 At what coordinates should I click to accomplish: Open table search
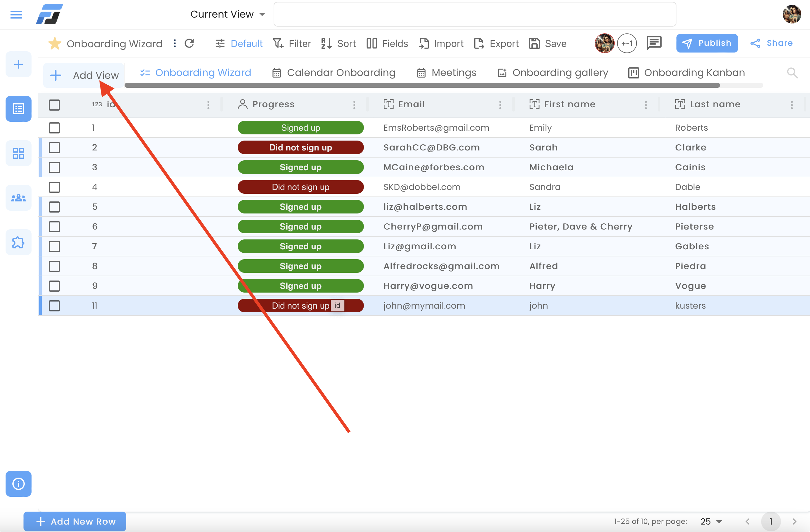792,73
